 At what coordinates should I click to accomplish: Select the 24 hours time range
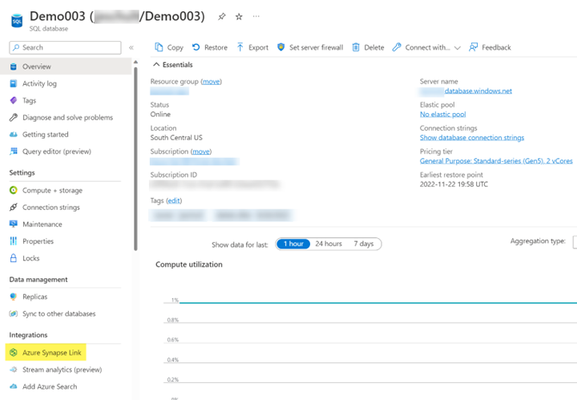click(x=329, y=244)
